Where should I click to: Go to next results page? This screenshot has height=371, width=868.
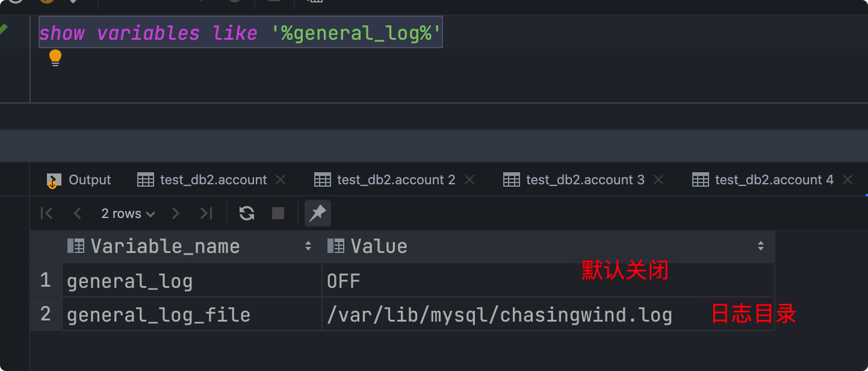[176, 213]
